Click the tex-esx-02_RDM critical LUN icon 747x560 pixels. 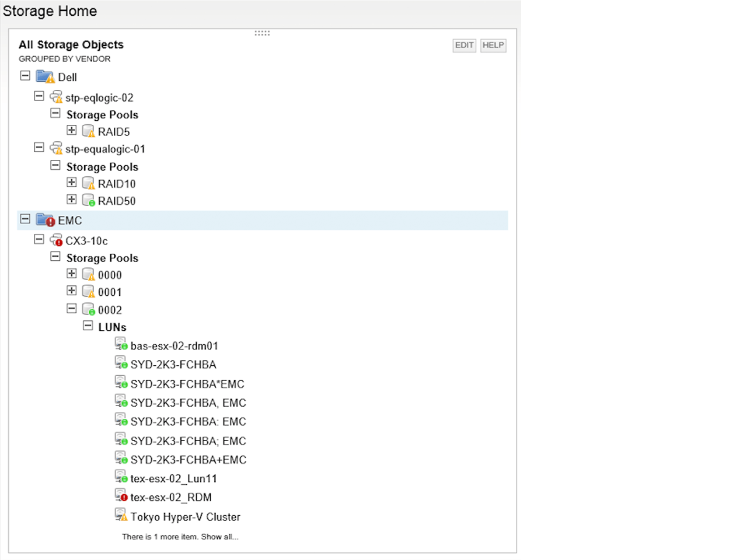[x=121, y=496]
